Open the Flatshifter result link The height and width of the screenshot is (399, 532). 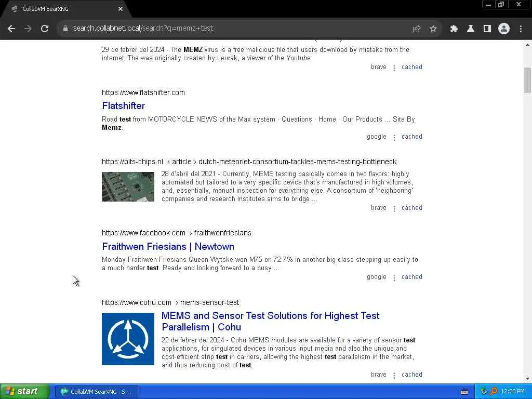click(123, 105)
